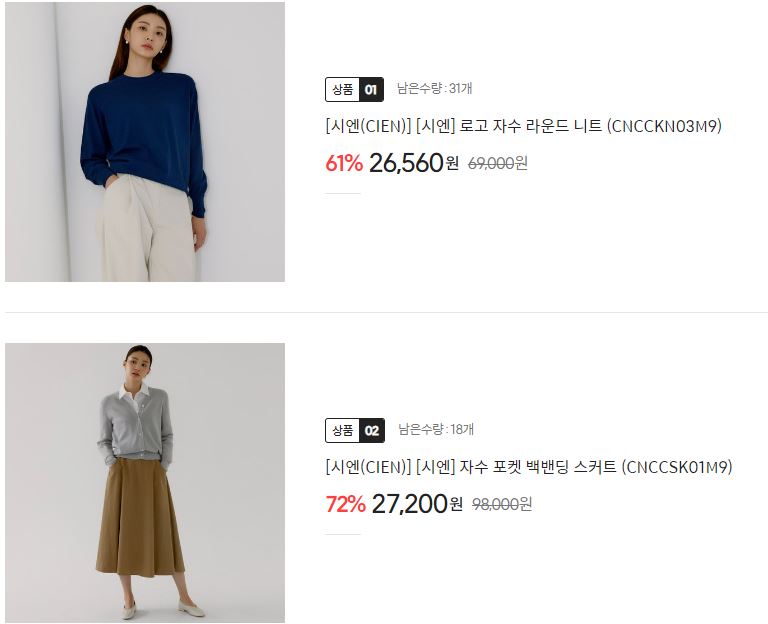Image resolution: width=768 pixels, height=624 pixels.
Task: Click the 자수 포켓 백밴딩 스커트 product title
Action: pos(528,467)
